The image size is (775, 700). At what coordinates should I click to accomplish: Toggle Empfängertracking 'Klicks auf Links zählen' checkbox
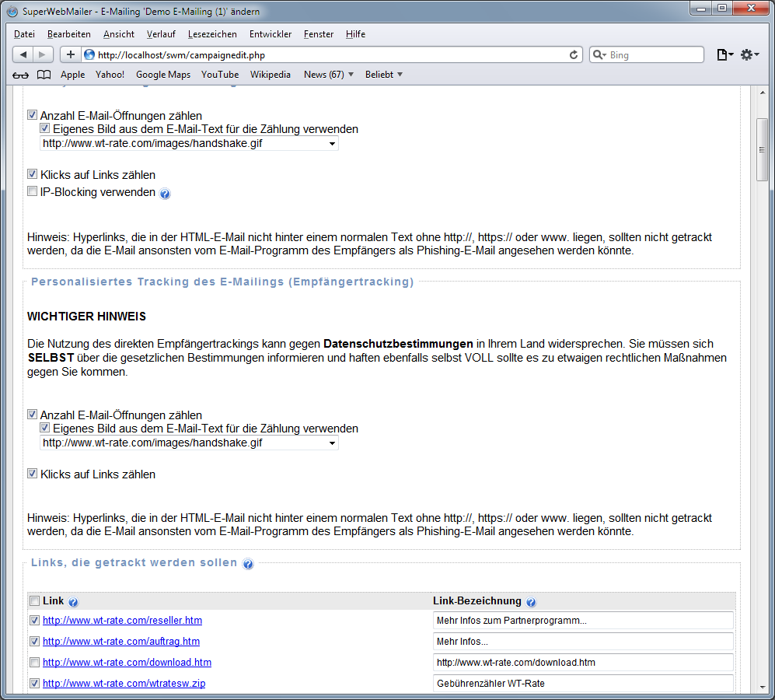pos(32,473)
